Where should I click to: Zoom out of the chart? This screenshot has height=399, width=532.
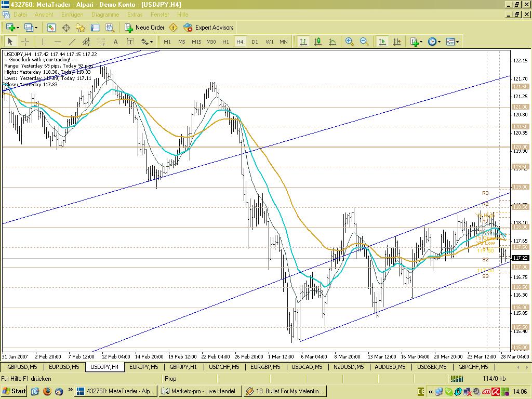click(x=364, y=42)
